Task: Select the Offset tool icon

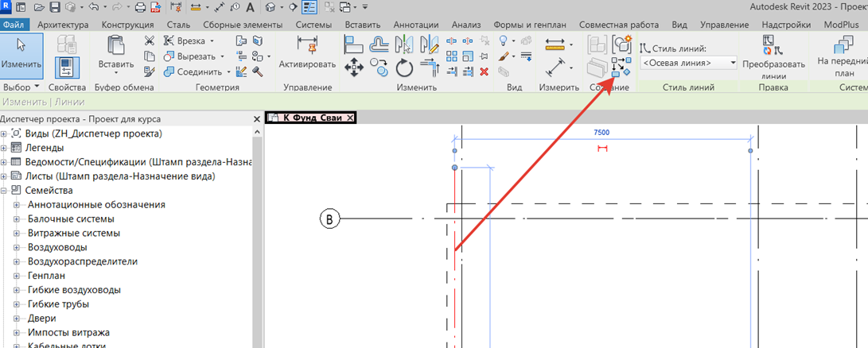Action: click(x=379, y=44)
